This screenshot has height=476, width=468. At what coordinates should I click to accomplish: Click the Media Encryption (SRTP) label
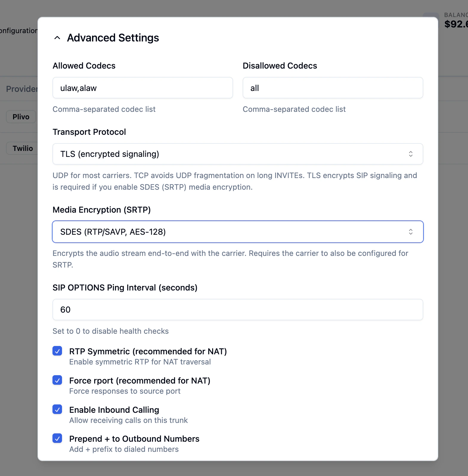point(102,210)
